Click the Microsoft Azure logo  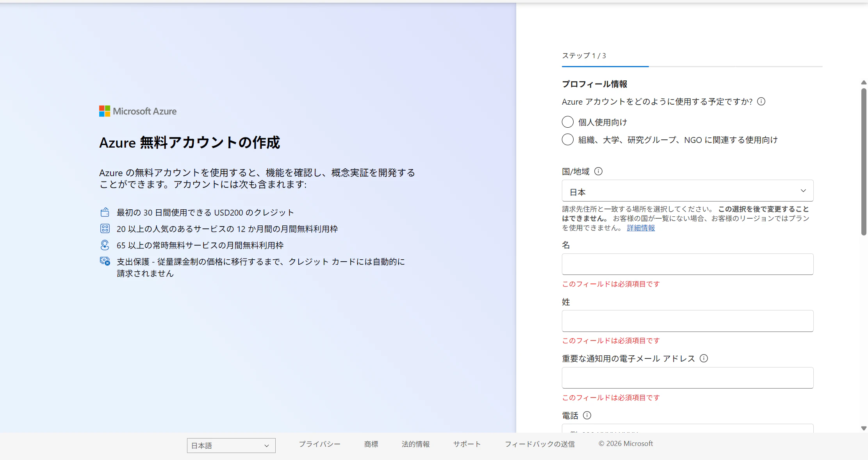point(138,111)
